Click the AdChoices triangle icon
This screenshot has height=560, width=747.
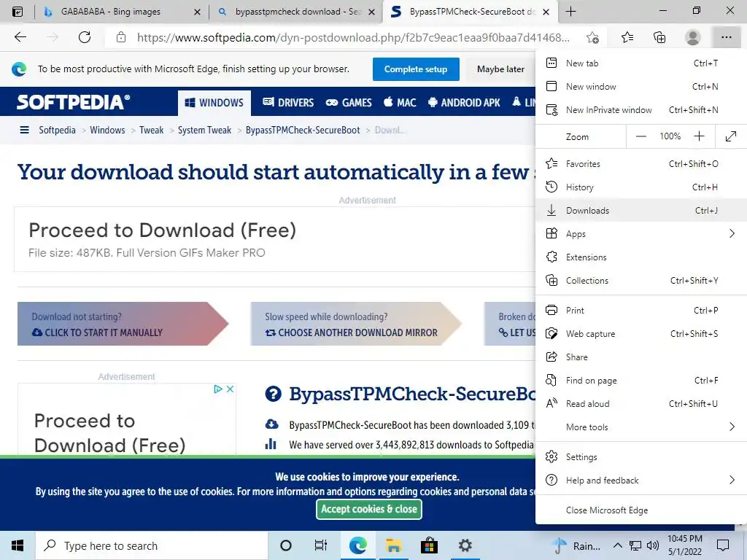point(218,389)
